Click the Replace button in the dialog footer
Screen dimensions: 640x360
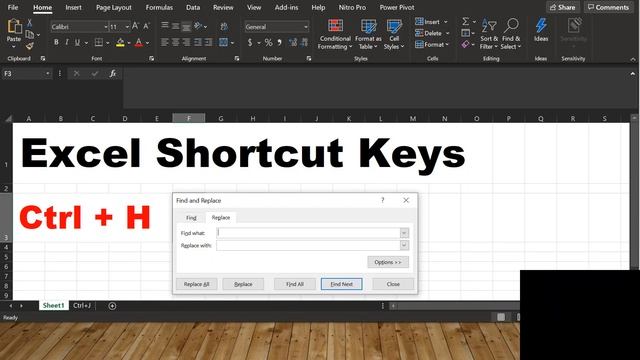tap(243, 284)
